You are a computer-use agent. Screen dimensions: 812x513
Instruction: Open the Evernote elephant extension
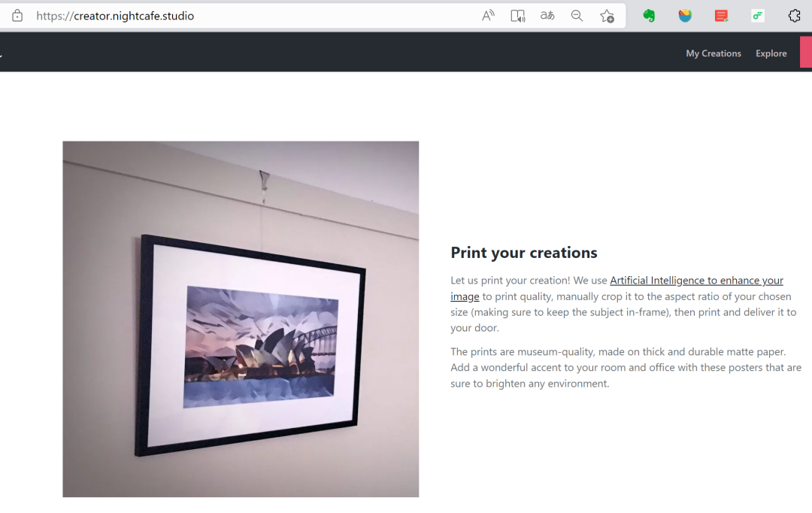coord(649,16)
